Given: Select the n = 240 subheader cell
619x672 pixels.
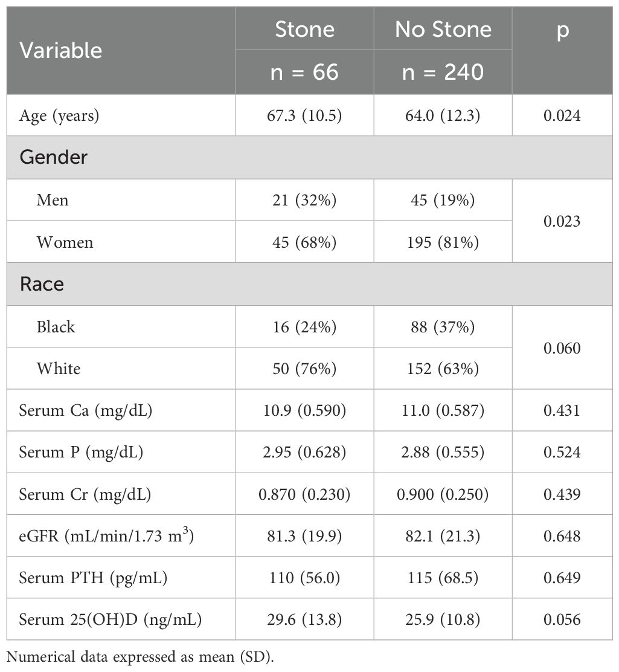Looking at the screenshot, I should point(443,72).
